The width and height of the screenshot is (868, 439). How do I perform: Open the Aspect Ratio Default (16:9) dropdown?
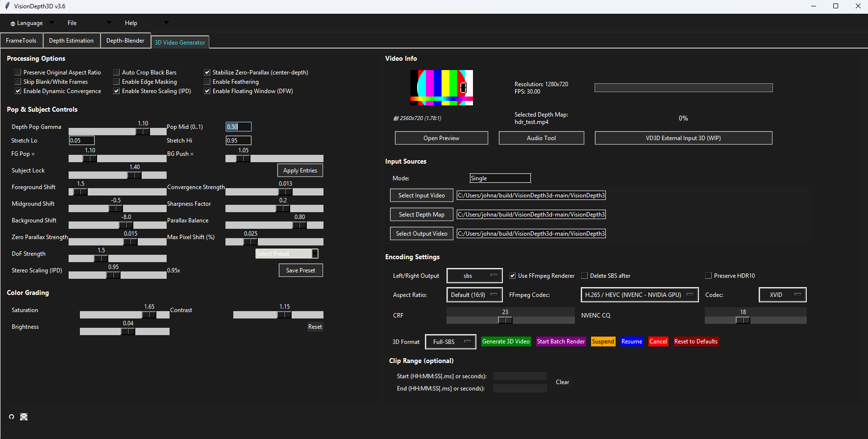[x=474, y=295]
